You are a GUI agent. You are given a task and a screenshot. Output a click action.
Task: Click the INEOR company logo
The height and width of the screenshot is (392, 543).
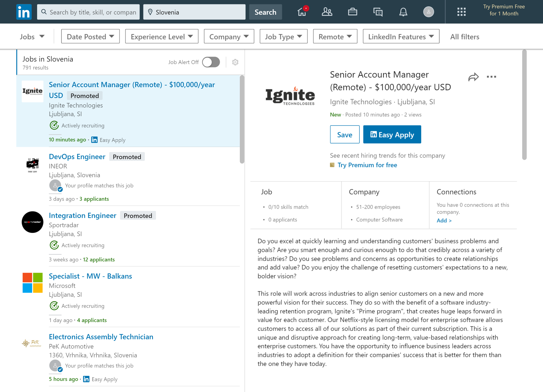click(x=33, y=165)
